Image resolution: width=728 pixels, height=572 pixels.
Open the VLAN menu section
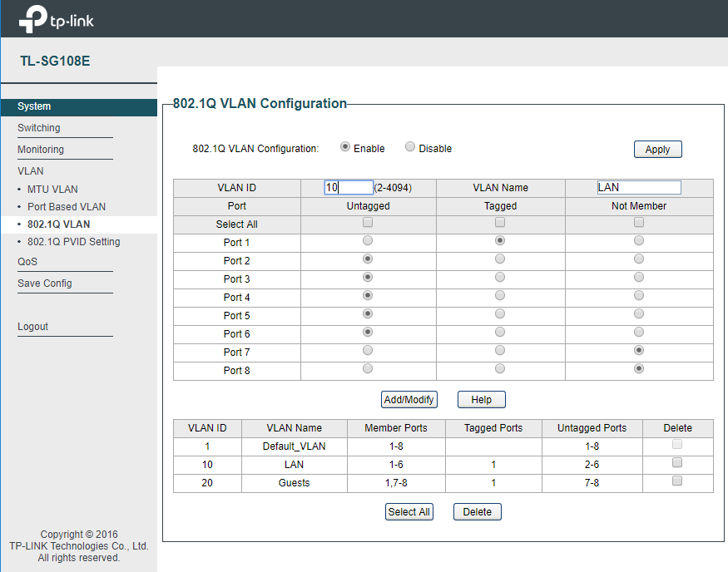pyautogui.click(x=31, y=171)
